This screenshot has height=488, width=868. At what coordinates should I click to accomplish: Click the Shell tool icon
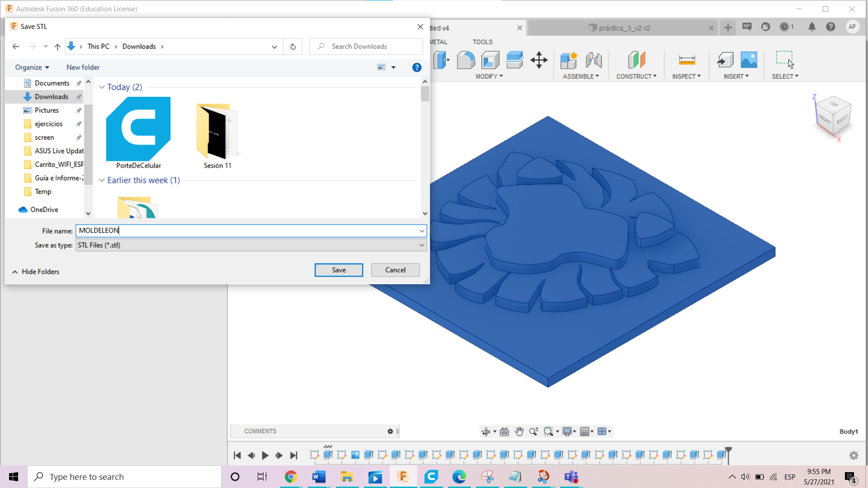pos(490,60)
